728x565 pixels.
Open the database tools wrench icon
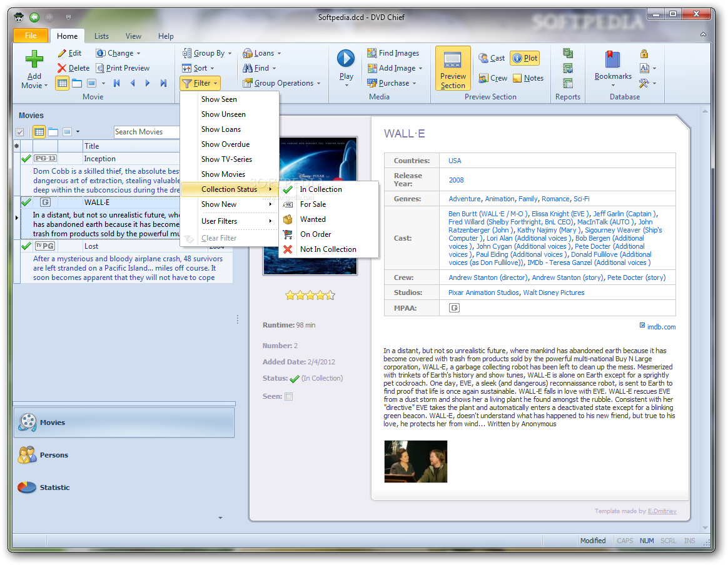pos(644,83)
